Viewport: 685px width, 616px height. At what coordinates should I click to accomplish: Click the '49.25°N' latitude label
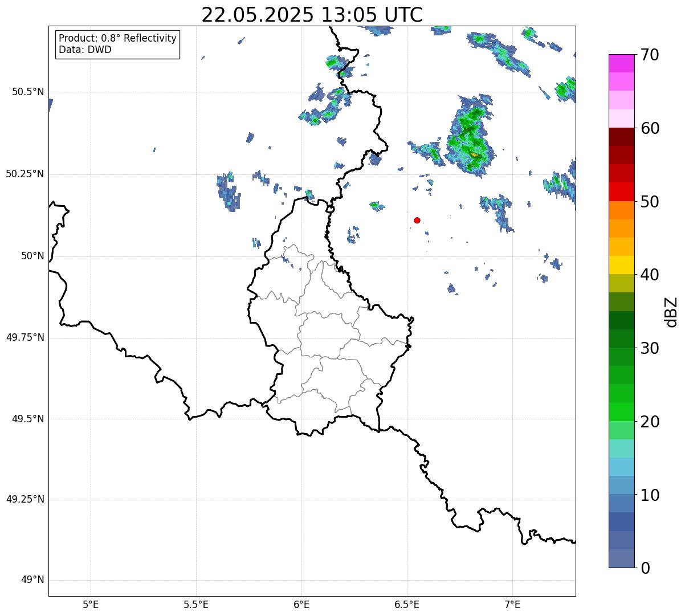25,499
